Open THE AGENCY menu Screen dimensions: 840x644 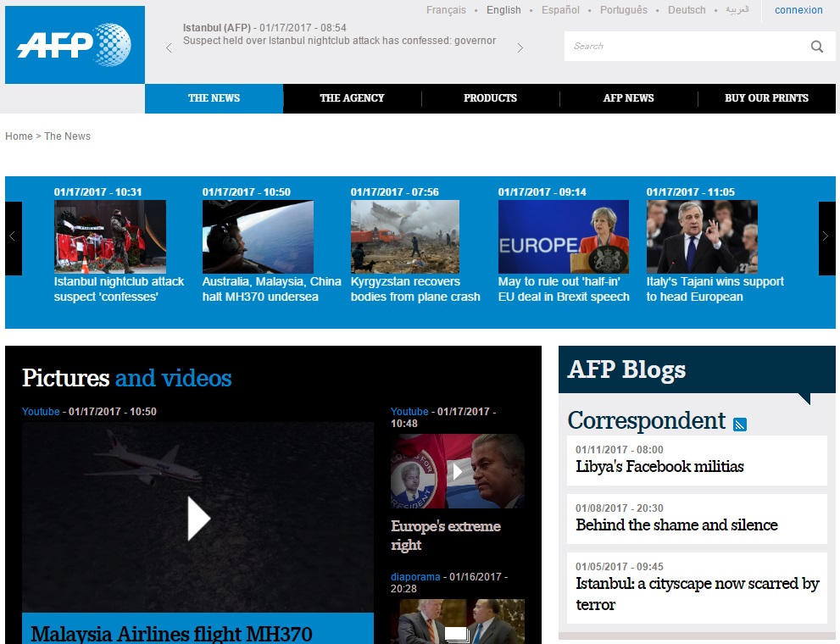352,98
